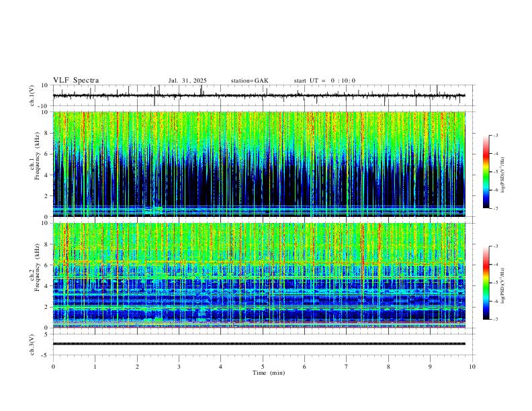Click time axis tick label '5'
This screenshot has height=411, width=532.
pos(263,367)
